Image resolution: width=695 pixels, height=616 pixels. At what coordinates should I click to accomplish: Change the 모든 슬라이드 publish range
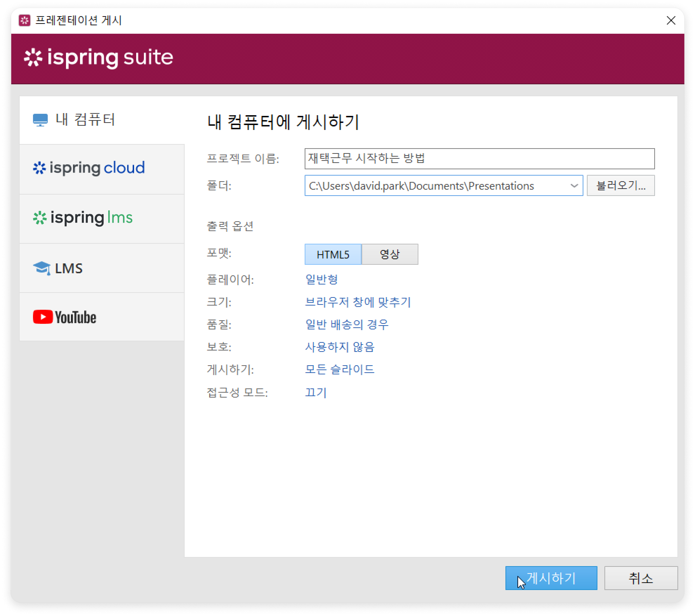[339, 369]
